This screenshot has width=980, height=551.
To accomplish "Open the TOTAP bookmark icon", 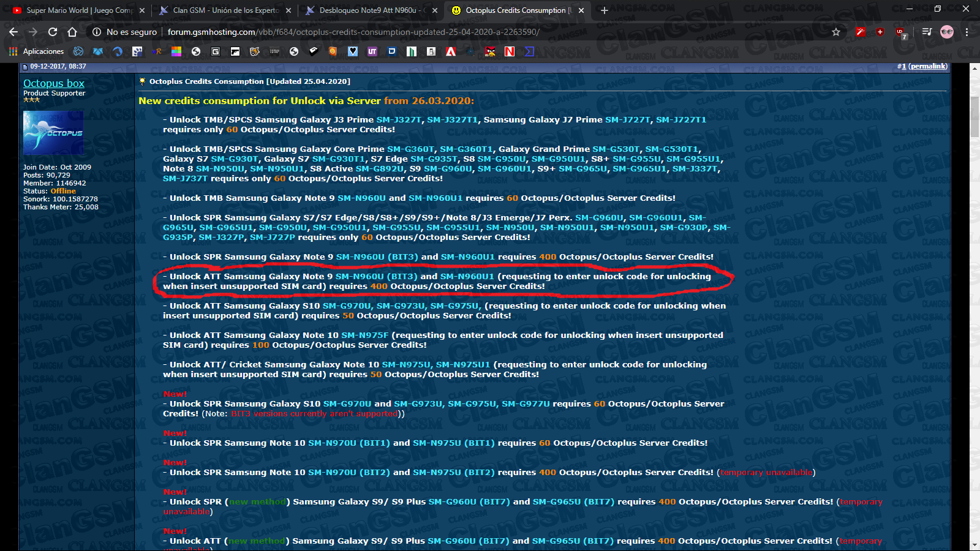I will [274, 51].
